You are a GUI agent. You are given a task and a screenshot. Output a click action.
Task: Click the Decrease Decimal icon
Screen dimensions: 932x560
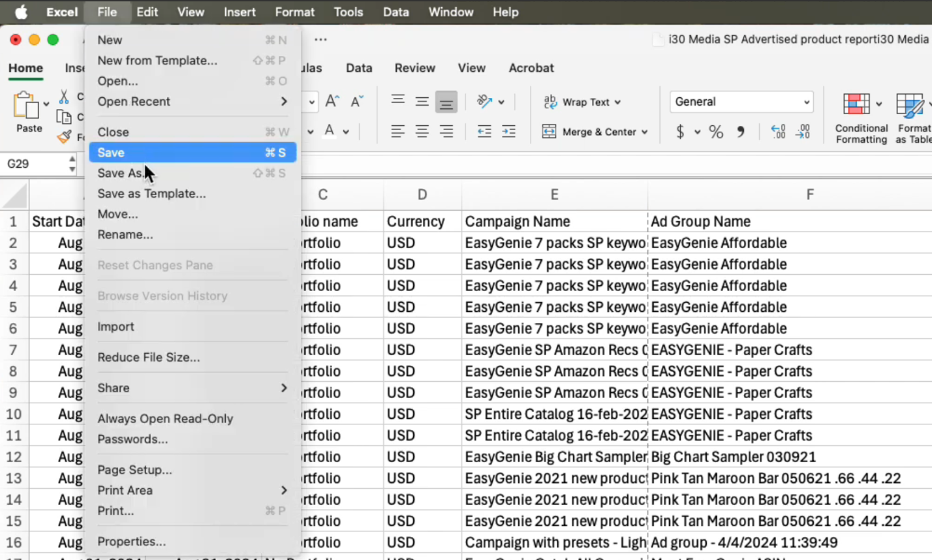(x=803, y=132)
